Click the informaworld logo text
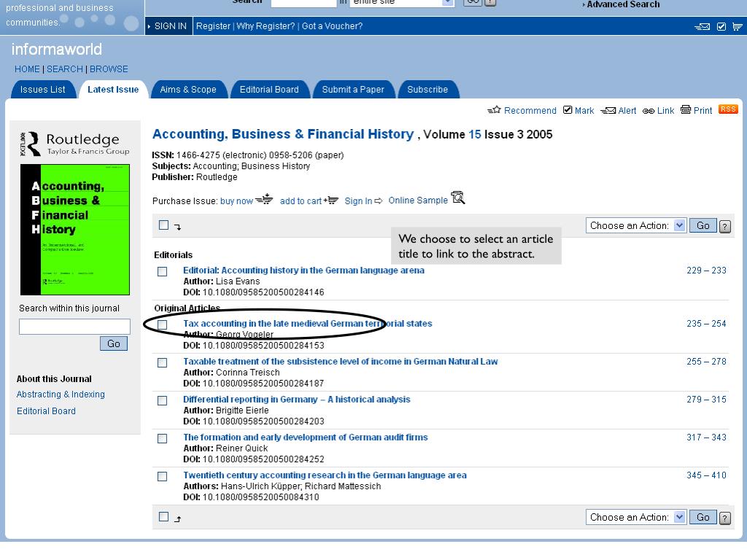The image size is (747, 560). 57,49
